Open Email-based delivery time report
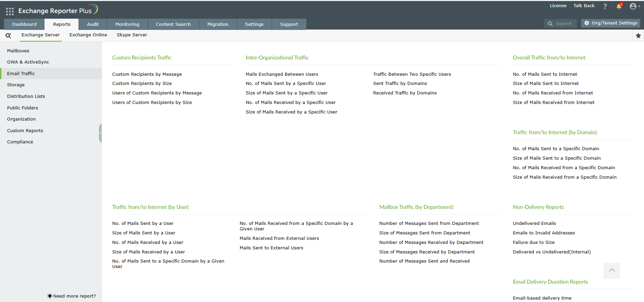 [x=542, y=298]
